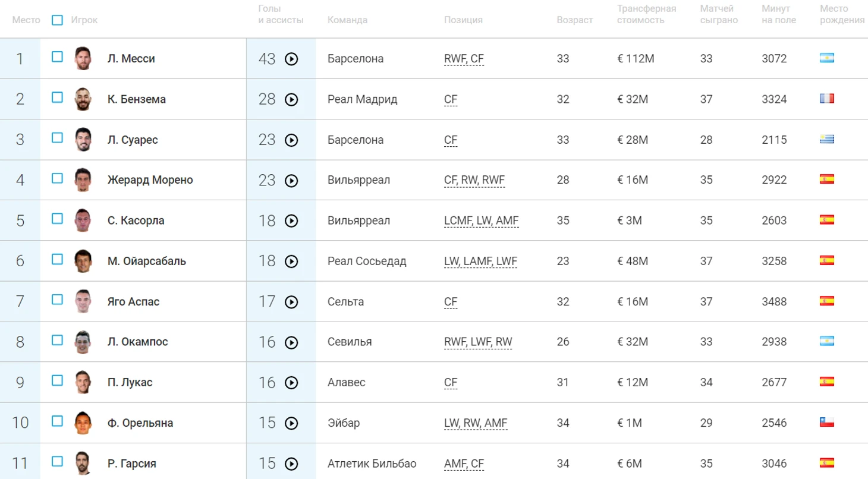The height and width of the screenshot is (479, 868).
Task: Sort table by Команда column
Action: coord(347,20)
